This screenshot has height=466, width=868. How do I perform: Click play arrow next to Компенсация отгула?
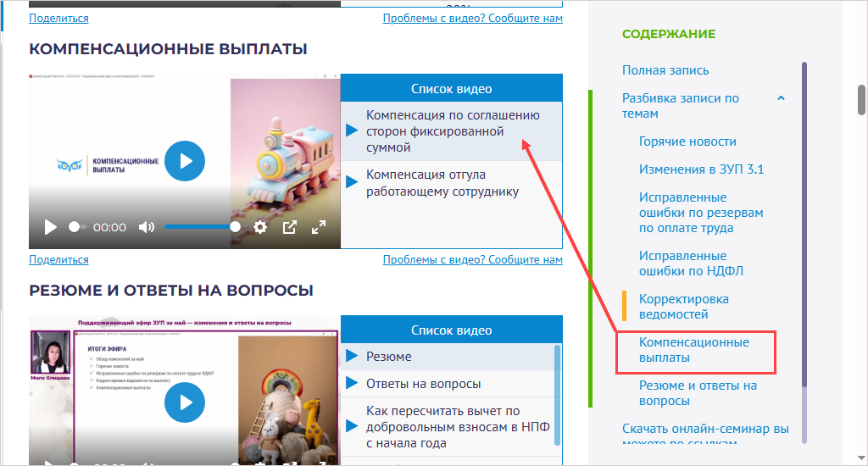tap(352, 182)
